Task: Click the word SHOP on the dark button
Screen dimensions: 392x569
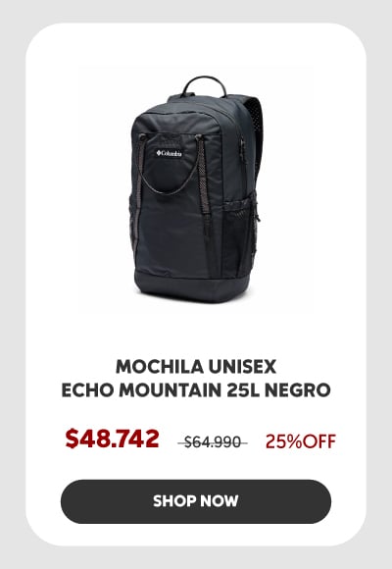Action: click(174, 501)
